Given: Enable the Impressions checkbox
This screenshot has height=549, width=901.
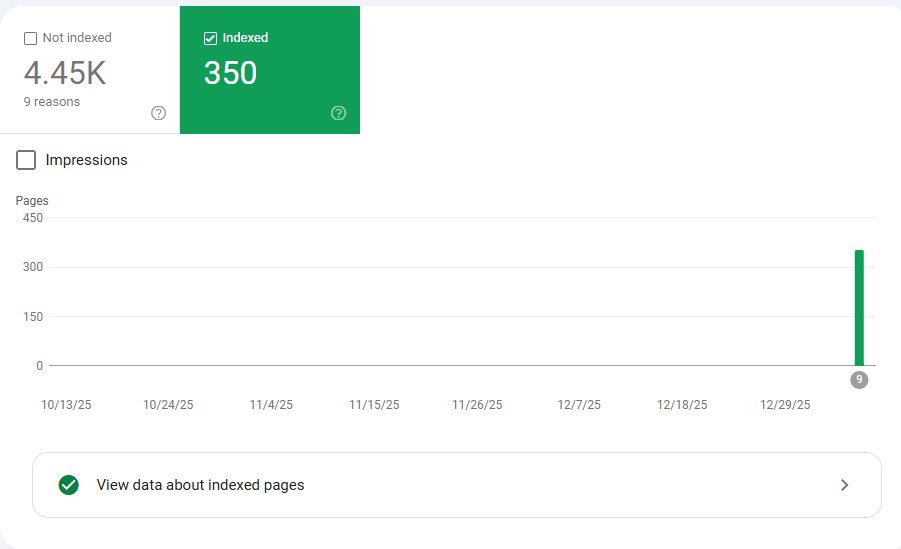Looking at the screenshot, I should (x=26, y=160).
